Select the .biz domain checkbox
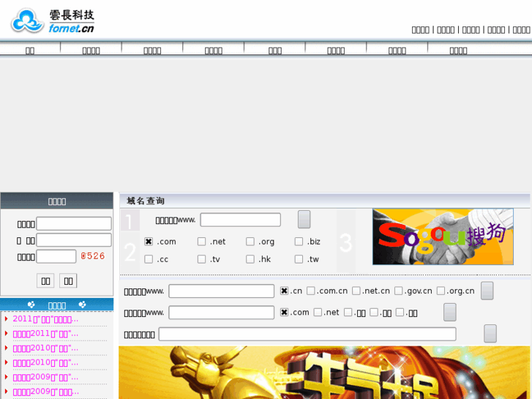Image resolution: width=532 pixels, height=399 pixels. coord(299,242)
